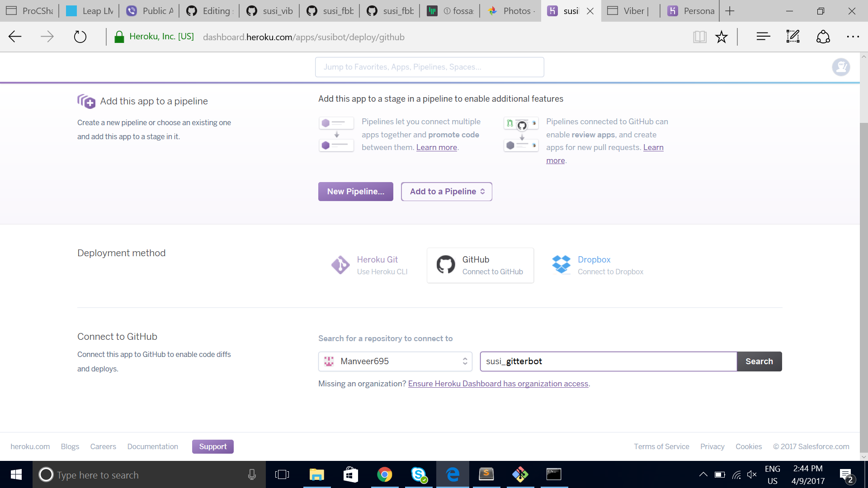
Task: Click the GitHub octocat deployment icon
Action: tap(446, 265)
